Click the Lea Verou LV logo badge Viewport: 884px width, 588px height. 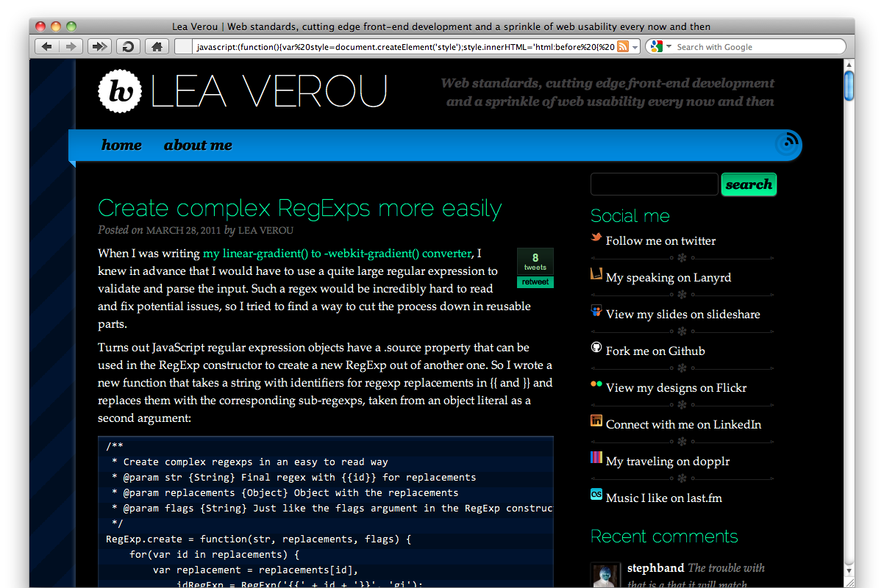(x=119, y=91)
